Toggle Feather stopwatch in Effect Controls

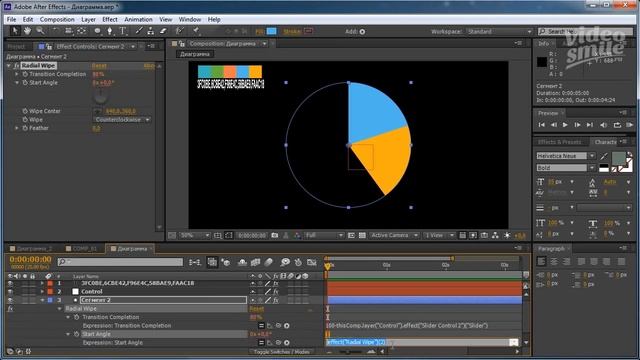(x=25, y=128)
